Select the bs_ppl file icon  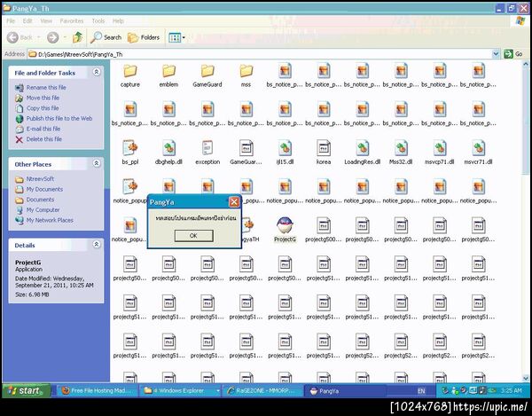130,148
